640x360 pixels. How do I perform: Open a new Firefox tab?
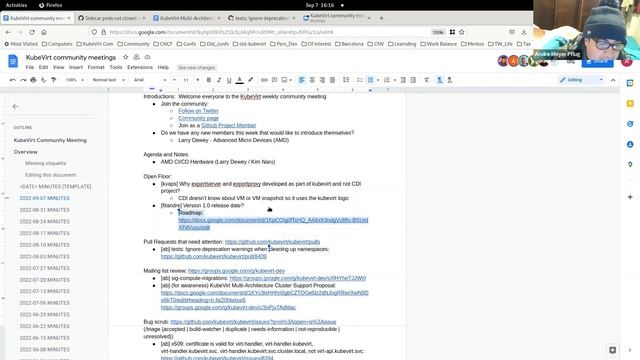(x=382, y=18)
